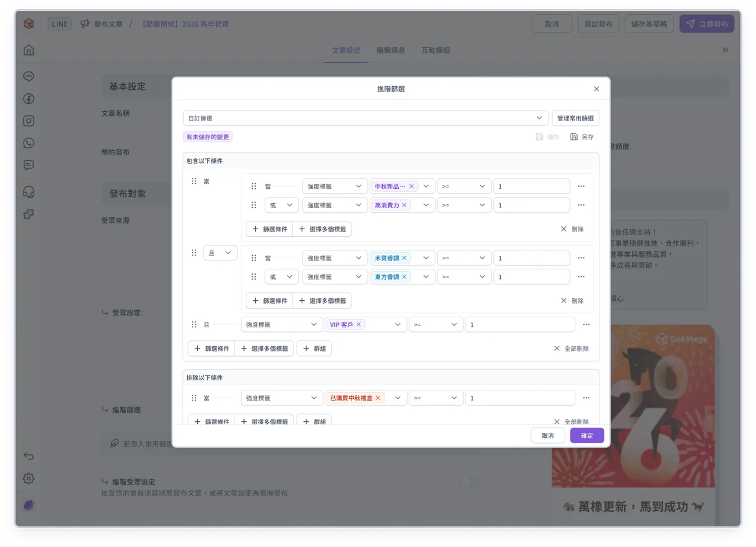
Task: Add 群組 in include conditions
Action: point(314,349)
